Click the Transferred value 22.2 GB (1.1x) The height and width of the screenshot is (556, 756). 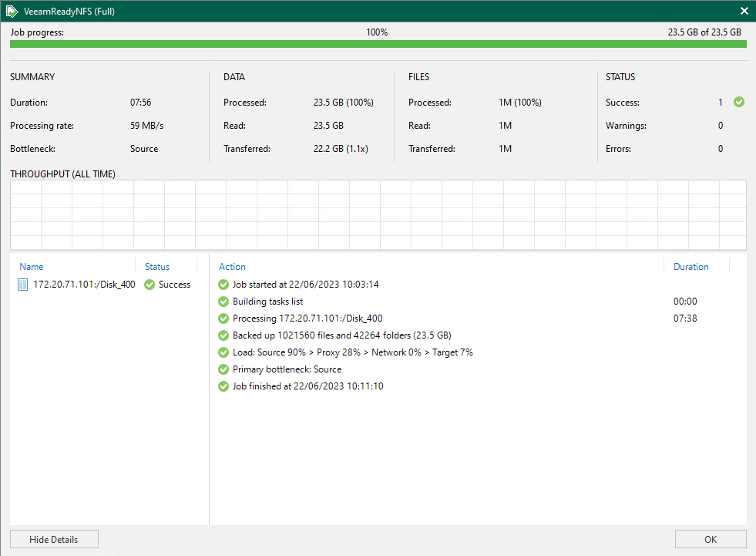coord(341,149)
